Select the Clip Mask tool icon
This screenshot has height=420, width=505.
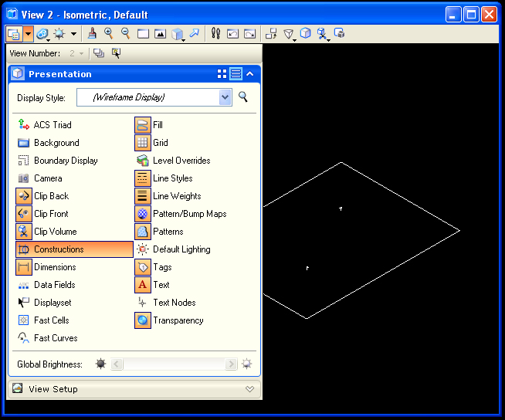tap(323, 34)
